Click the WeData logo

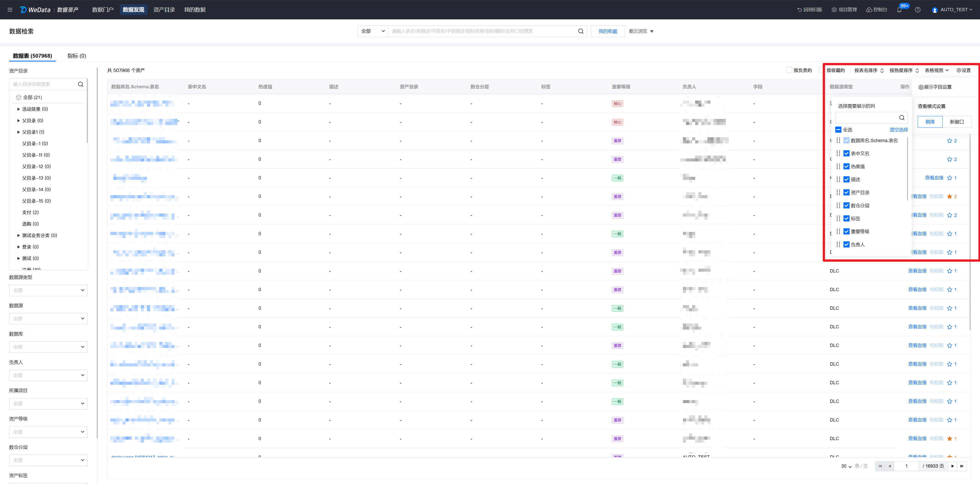pos(35,10)
